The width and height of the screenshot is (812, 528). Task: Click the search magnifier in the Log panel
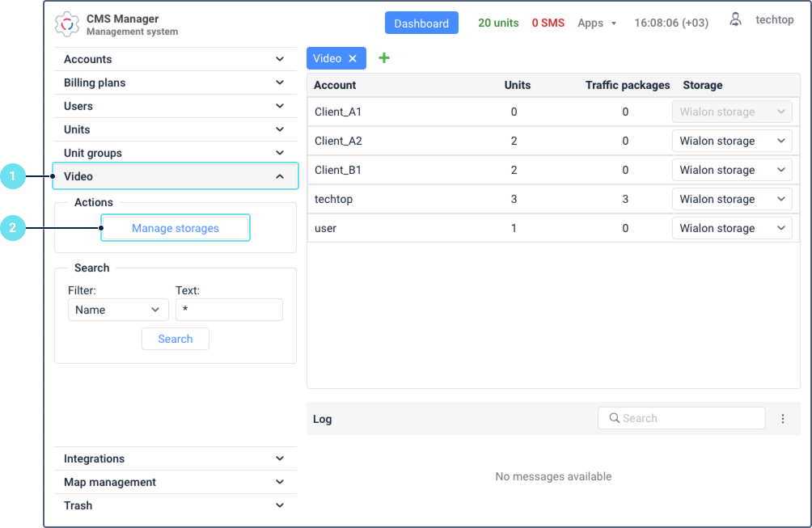coord(616,418)
